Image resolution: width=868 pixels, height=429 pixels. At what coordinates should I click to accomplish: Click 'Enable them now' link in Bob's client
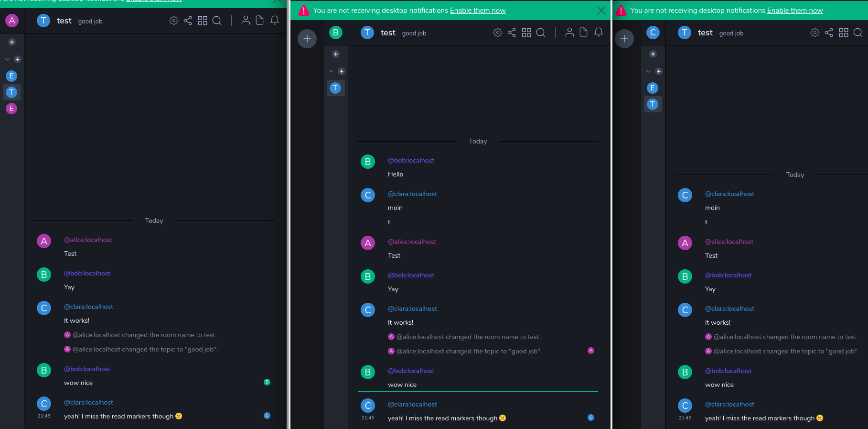pyautogui.click(x=478, y=11)
